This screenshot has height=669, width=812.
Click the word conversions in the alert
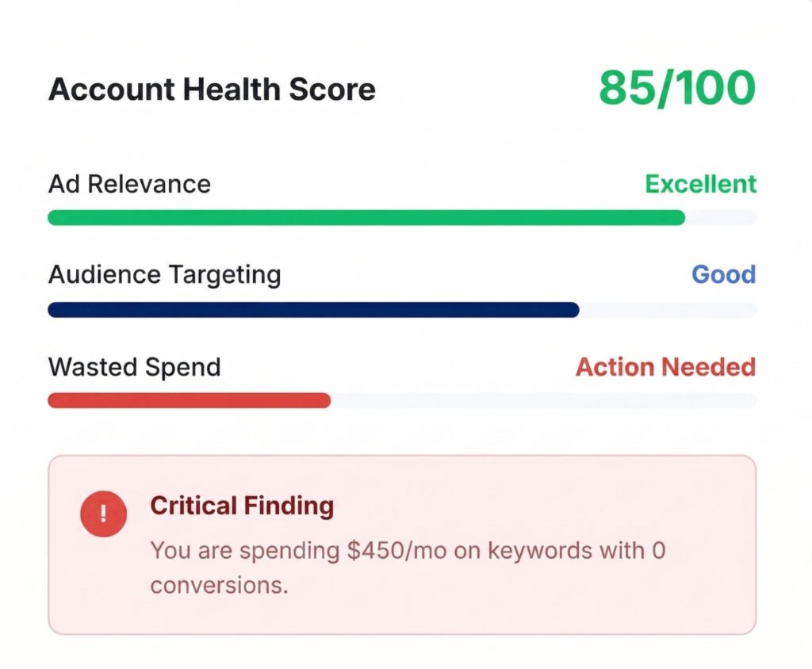click(219, 585)
